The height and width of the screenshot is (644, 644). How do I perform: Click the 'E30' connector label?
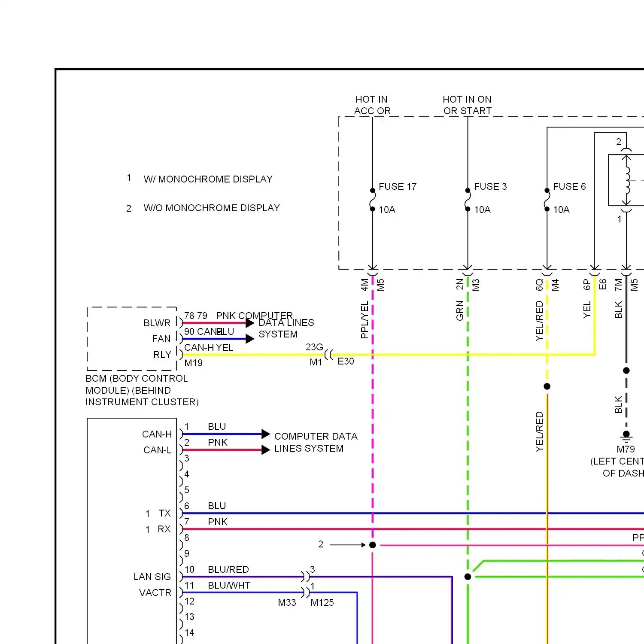346,361
